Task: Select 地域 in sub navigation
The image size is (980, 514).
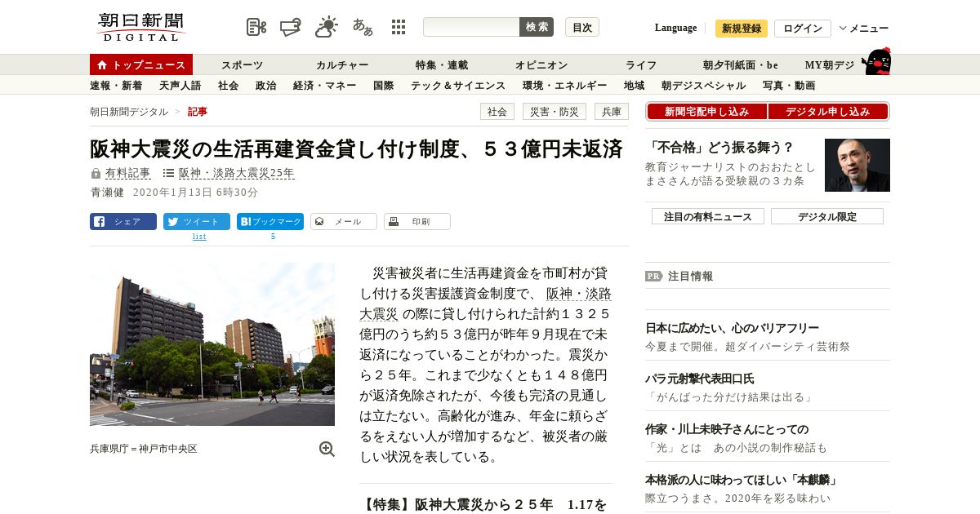Action: click(635, 85)
